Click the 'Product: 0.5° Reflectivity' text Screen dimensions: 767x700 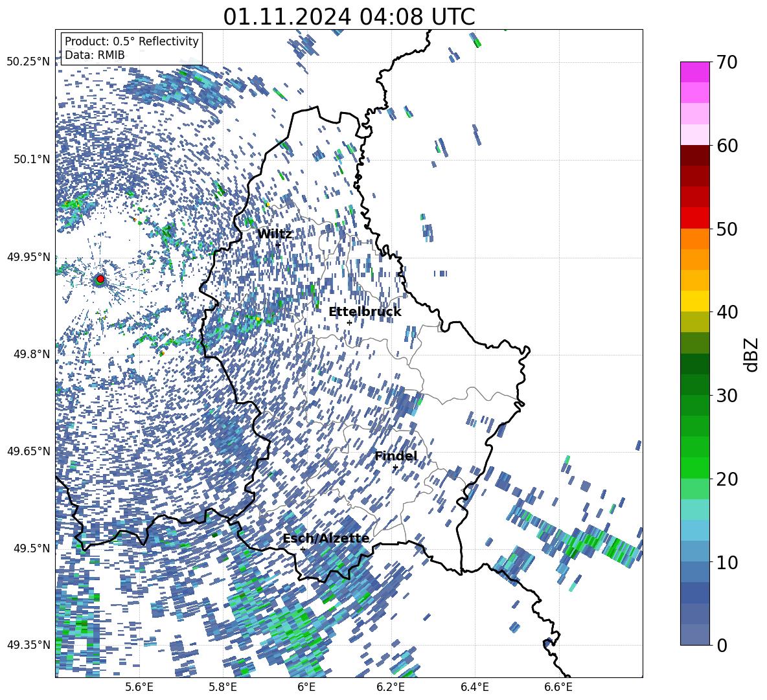click(x=132, y=41)
